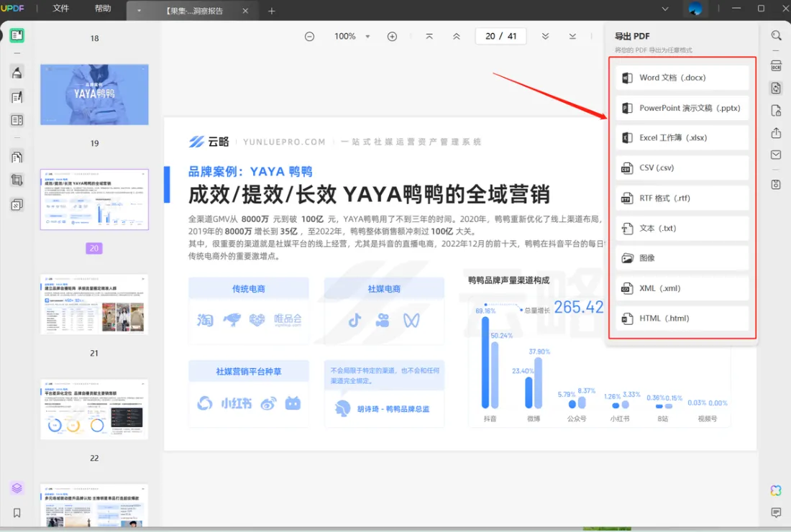Click the Export PDF convert icon
This screenshot has height=532, width=791.
(x=776, y=88)
